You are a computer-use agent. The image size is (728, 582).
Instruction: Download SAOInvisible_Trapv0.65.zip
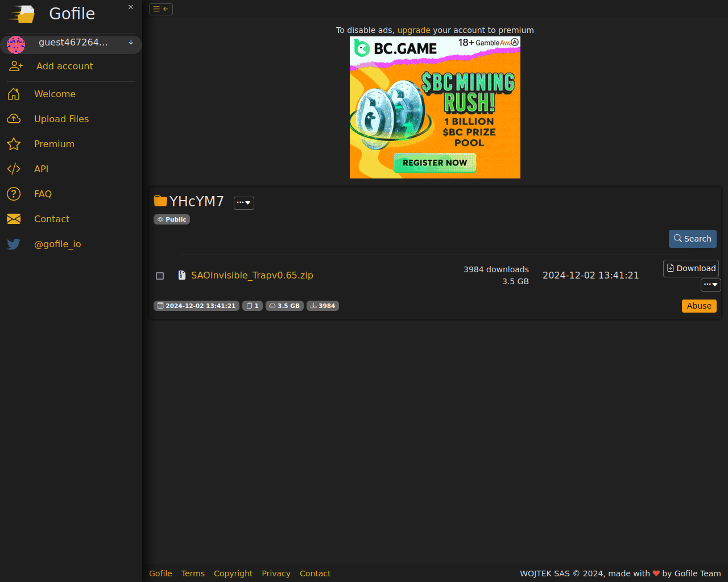(x=691, y=268)
